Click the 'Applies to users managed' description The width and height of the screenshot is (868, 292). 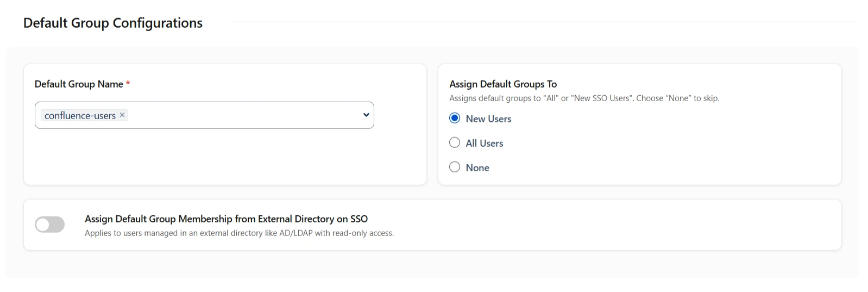pyautogui.click(x=239, y=233)
